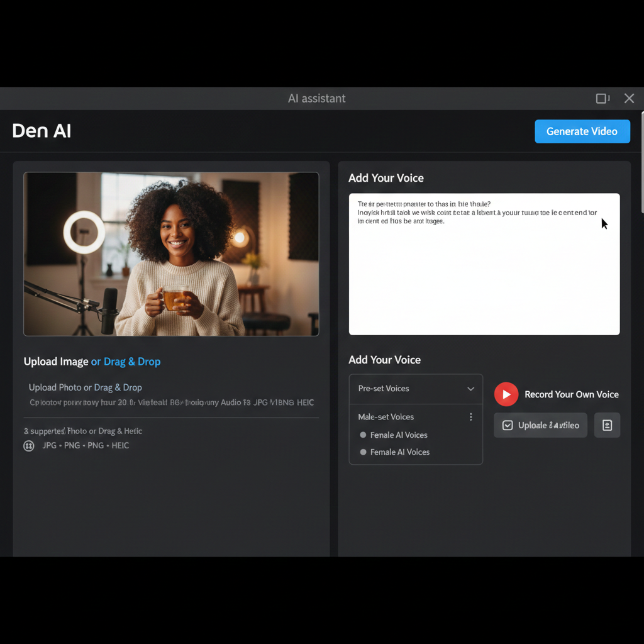Image resolution: width=644 pixels, height=644 pixels.
Task: Expand the Pre-set Voices dropdown
Action: pyautogui.click(x=415, y=389)
